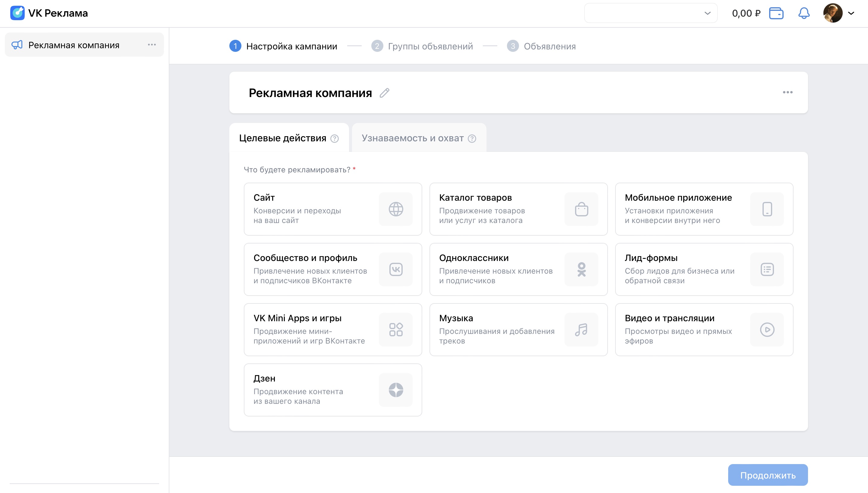Switch to Узнаваемость и охват tab

click(x=419, y=138)
